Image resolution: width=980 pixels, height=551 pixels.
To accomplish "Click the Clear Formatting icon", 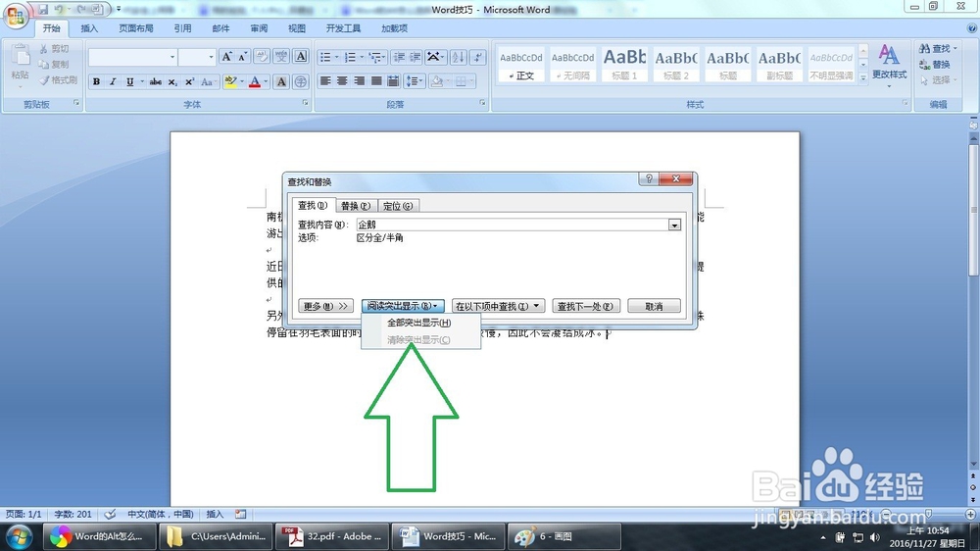I will pos(262,56).
